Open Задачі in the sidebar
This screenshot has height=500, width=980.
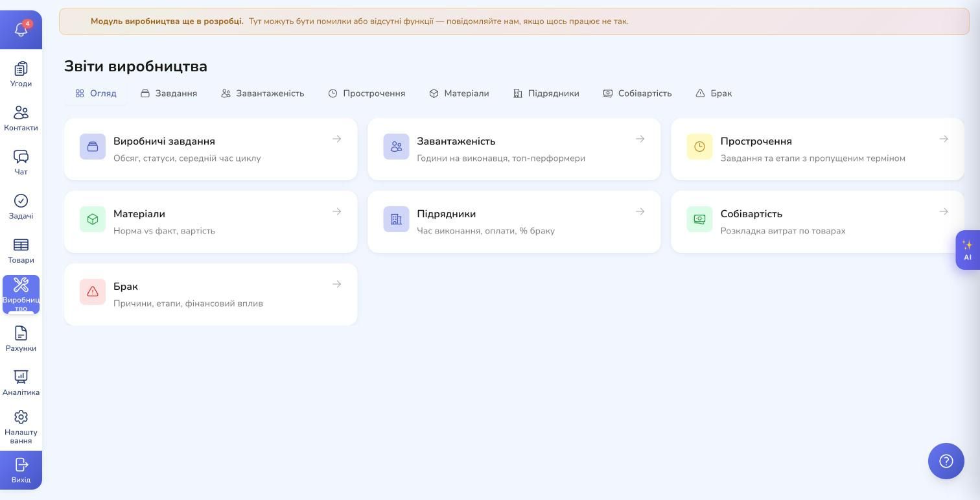[x=21, y=206]
